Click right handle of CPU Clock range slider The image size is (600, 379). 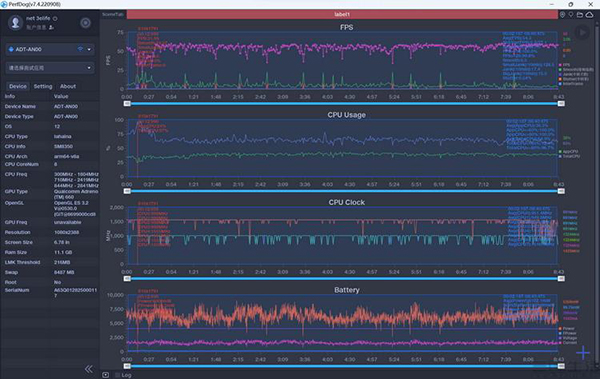(561, 279)
